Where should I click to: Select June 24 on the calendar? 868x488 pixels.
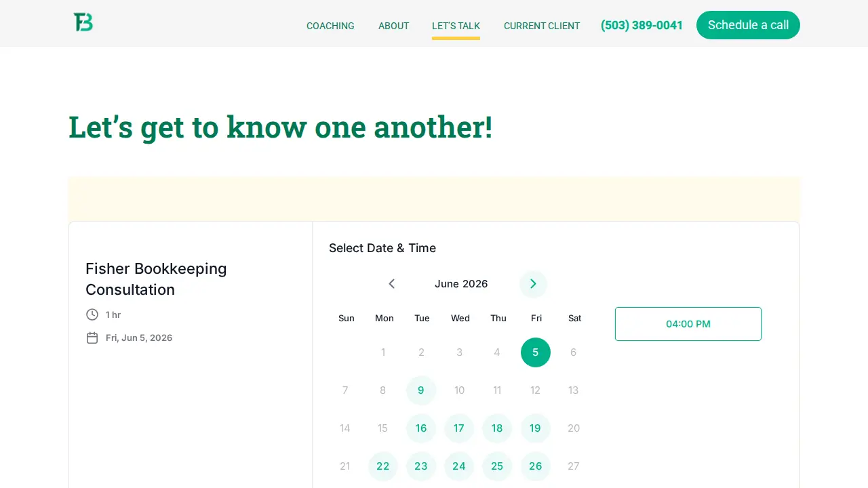tap(459, 466)
